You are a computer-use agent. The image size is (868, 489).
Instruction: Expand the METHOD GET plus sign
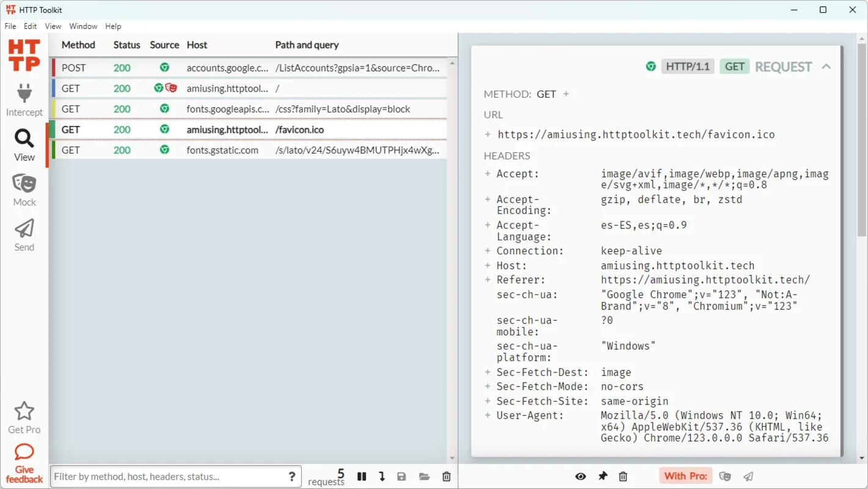[x=566, y=94]
